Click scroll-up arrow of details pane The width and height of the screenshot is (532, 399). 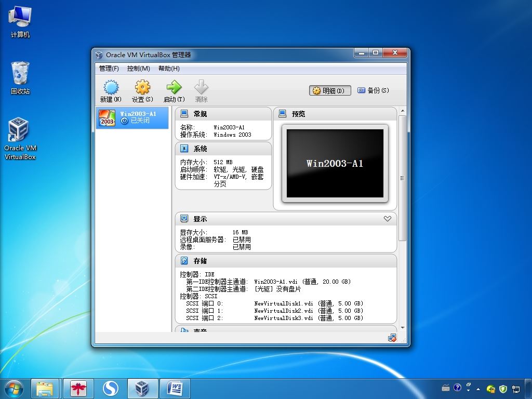pos(403,111)
